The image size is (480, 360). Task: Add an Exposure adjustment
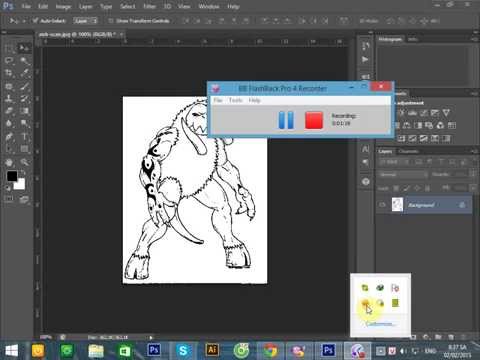[435, 113]
